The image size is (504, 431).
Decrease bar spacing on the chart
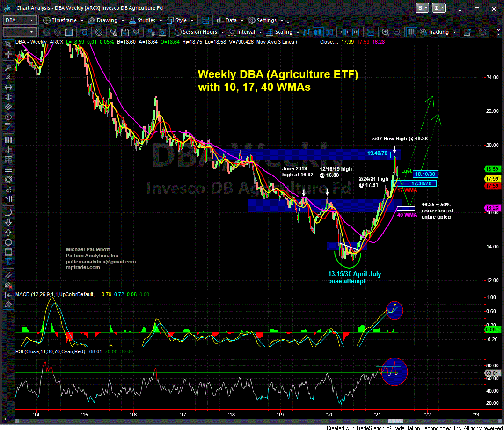pyautogui.click(x=344, y=32)
